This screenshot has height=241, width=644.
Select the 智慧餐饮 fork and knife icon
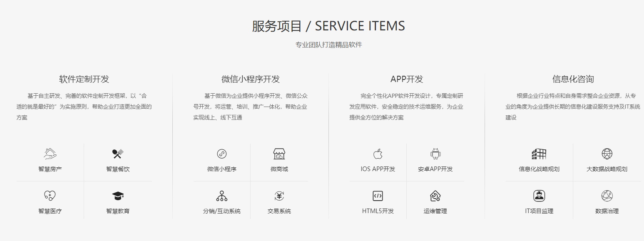click(x=118, y=154)
